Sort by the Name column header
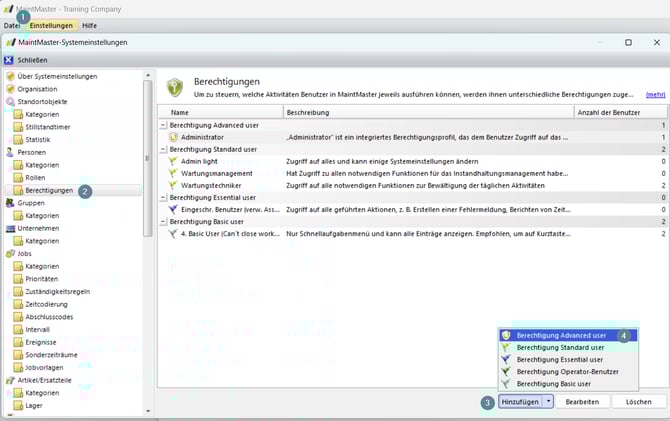 tap(220, 112)
